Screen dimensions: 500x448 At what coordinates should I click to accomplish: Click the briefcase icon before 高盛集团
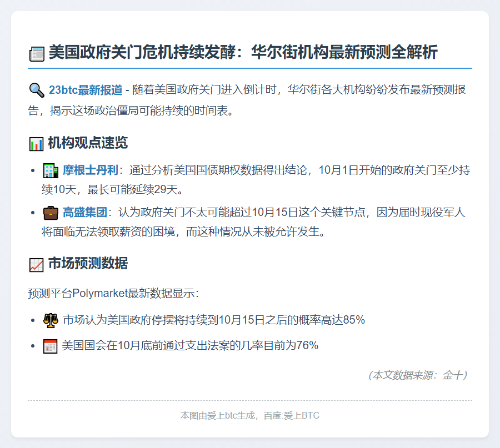50,213
